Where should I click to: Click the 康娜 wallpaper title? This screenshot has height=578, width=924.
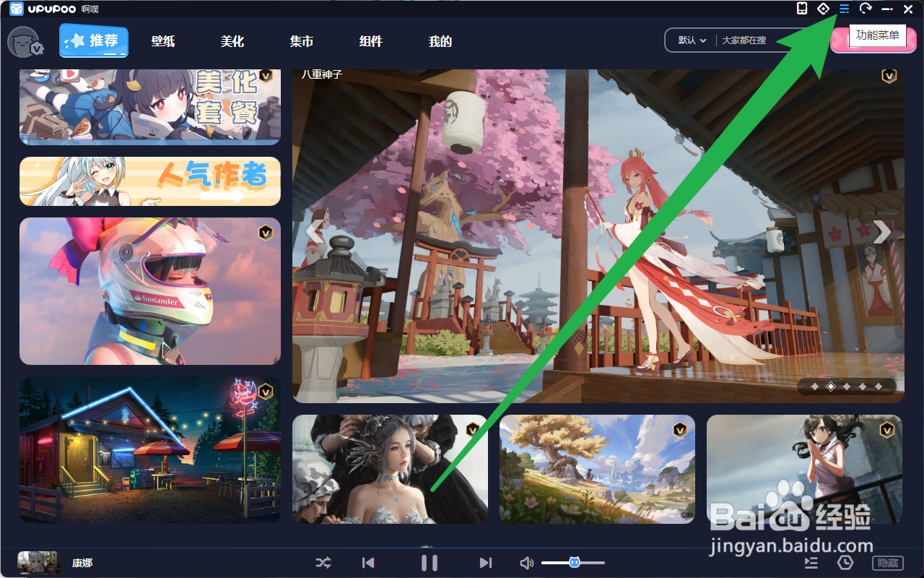(82, 563)
